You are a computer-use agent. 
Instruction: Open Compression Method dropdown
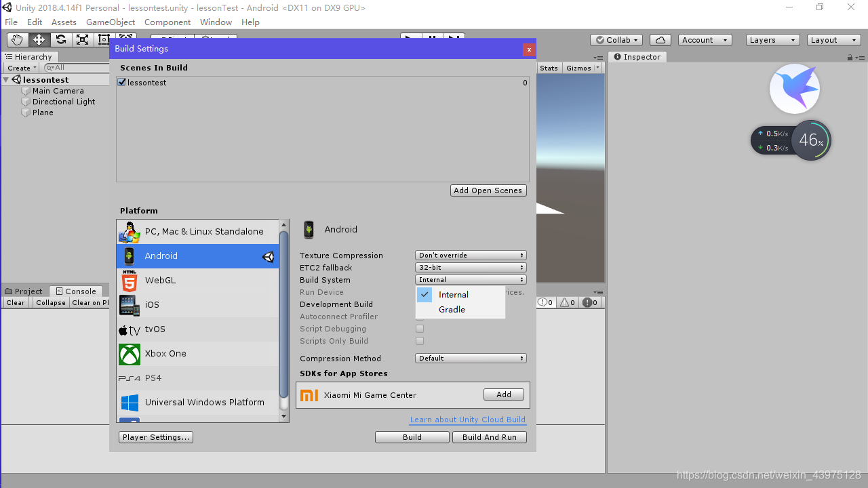click(x=471, y=359)
